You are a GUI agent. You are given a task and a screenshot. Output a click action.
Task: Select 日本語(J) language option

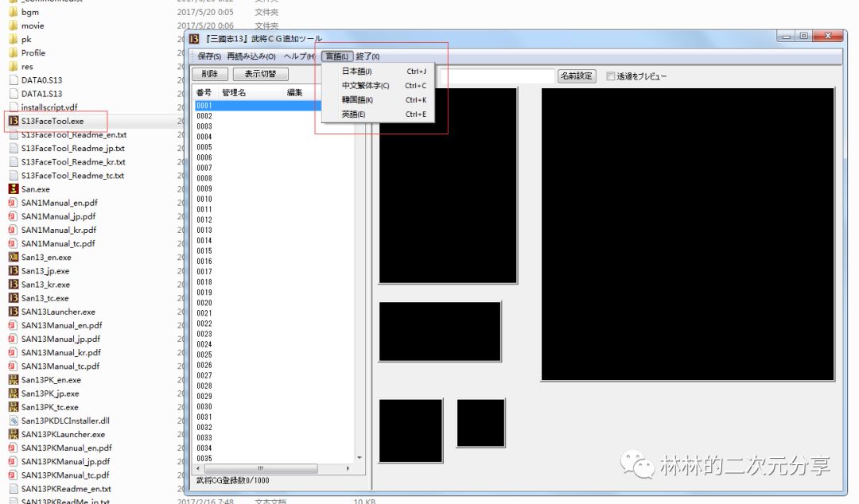379,72
